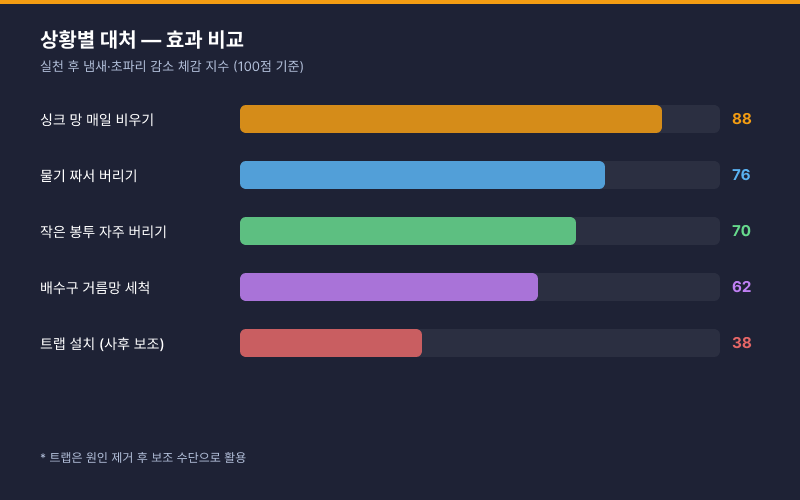The height and width of the screenshot is (500, 800).
Task: Click the red score value 38
Action: point(742,343)
